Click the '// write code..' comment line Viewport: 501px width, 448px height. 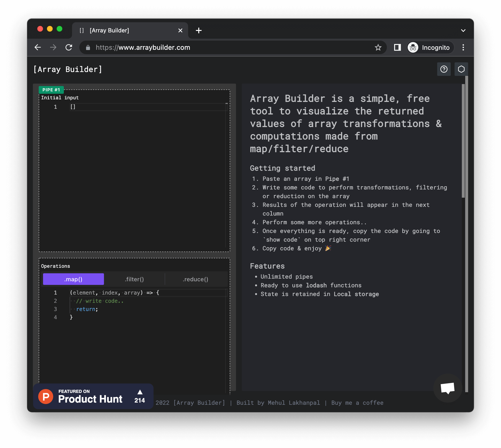(x=100, y=301)
